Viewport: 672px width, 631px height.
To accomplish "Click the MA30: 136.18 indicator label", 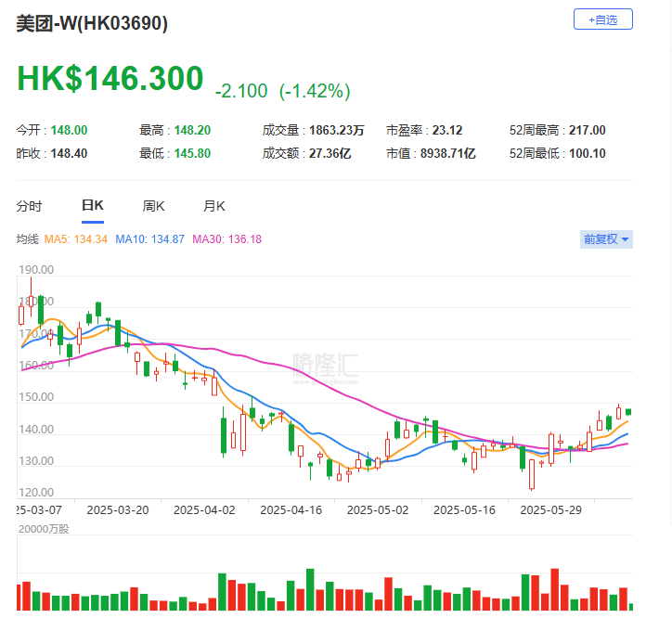I will pyautogui.click(x=226, y=239).
